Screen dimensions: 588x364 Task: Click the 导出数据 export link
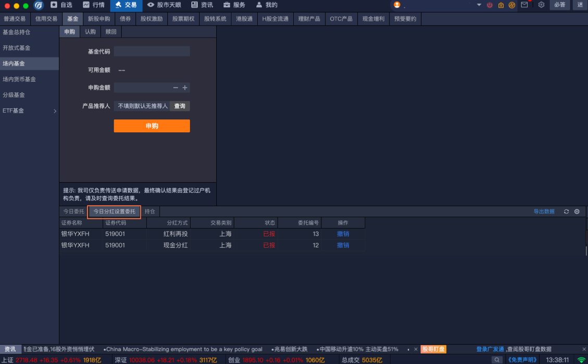pyautogui.click(x=544, y=211)
